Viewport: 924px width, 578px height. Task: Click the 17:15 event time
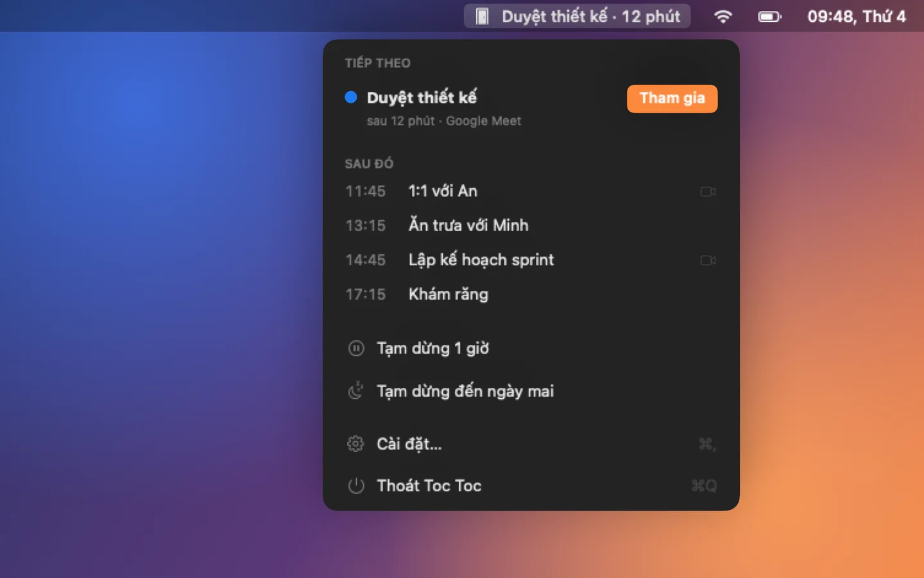point(365,294)
